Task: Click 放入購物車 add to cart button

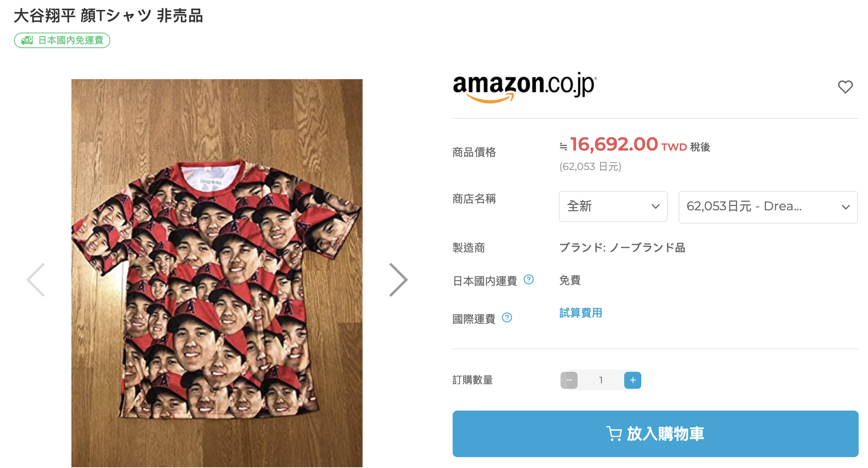Action: coord(655,434)
